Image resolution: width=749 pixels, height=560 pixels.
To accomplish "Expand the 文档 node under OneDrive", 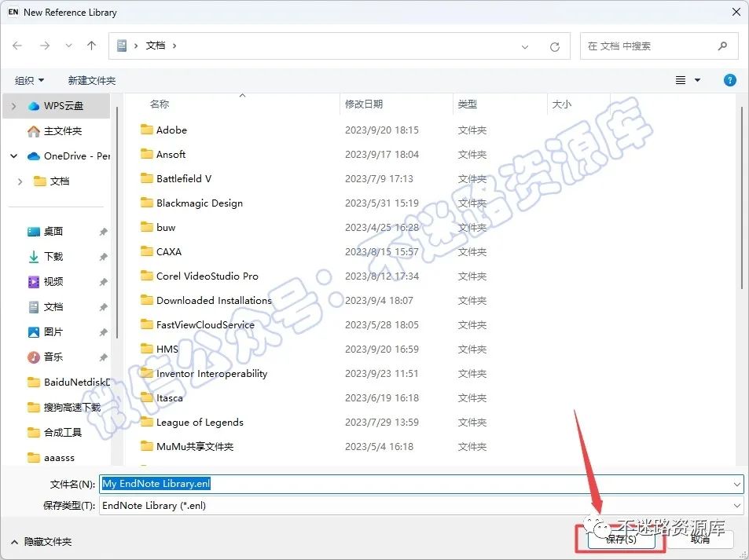I will (x=20, y=181).
